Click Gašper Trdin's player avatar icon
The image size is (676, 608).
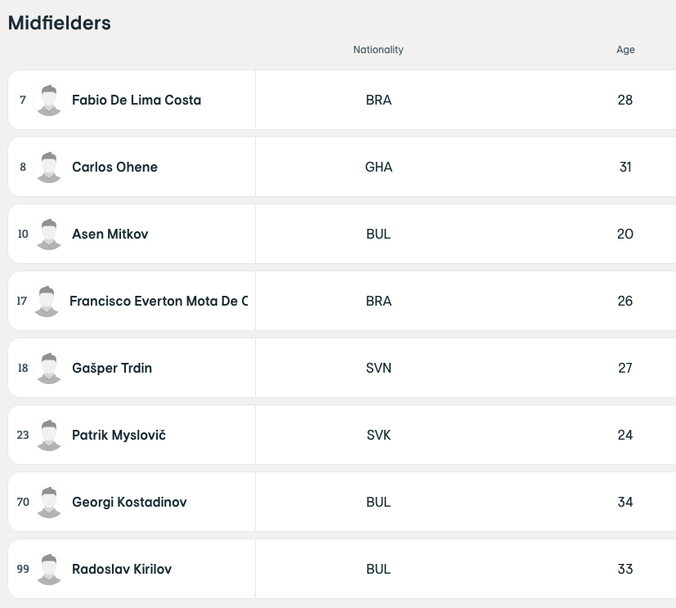pyautogui.click(x=49, y=368)
